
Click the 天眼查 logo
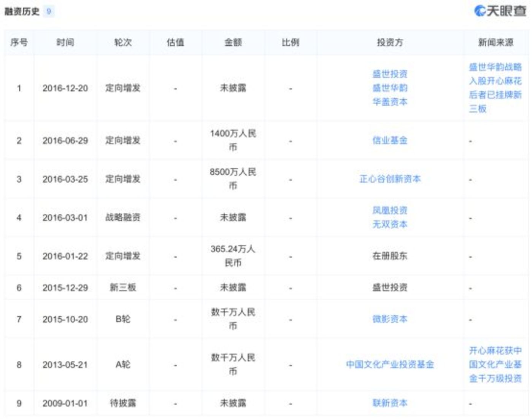[x=500, y=11]
